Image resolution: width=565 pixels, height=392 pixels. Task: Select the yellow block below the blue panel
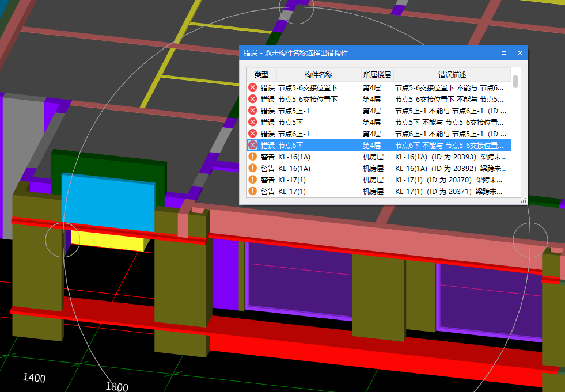click(x=108, y=241)
